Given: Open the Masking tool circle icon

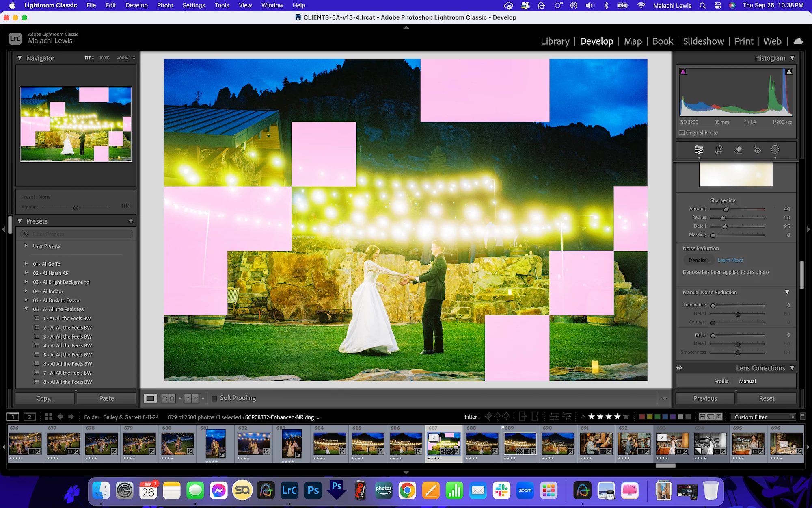Looking at the screenshot, I should (x=775, y=150).
